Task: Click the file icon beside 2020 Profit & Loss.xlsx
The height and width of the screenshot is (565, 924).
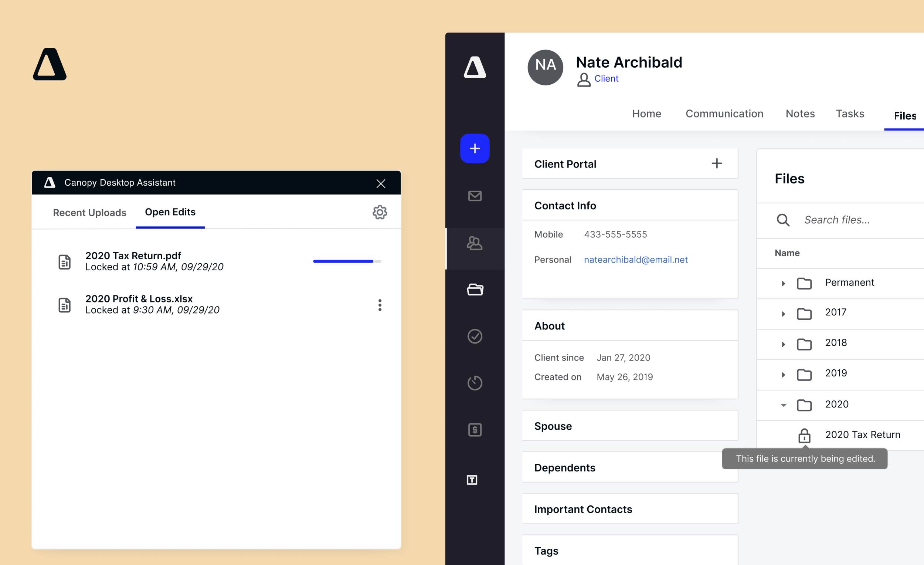Action: 65,305
